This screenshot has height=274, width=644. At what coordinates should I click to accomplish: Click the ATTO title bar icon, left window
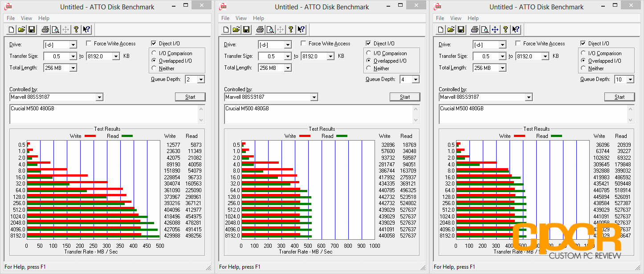pyautogui.click(x=8, y=6)
